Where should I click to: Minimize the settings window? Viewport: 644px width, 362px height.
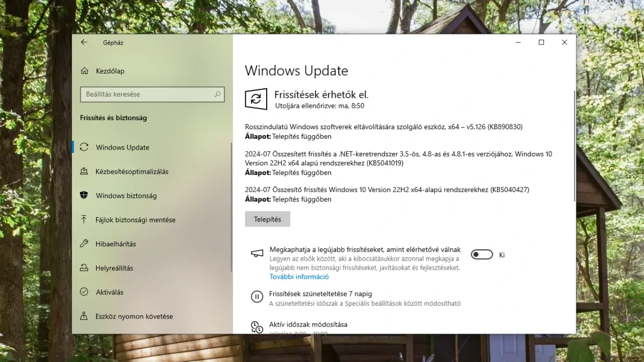[x=518, y=42]
